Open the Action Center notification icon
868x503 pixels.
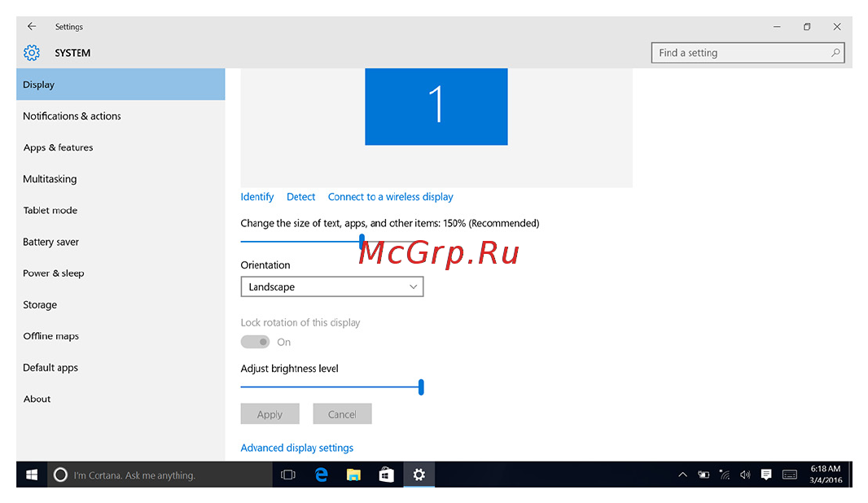point(766,475)
